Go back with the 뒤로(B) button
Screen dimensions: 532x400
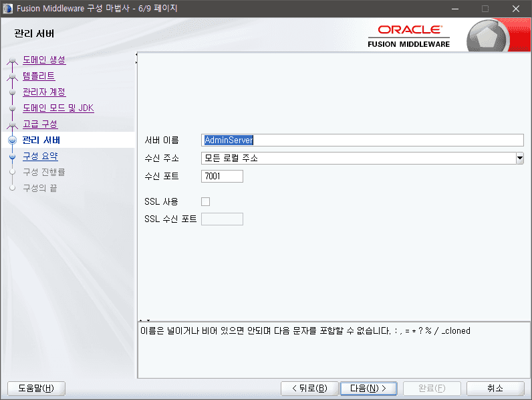coord(309,388)
